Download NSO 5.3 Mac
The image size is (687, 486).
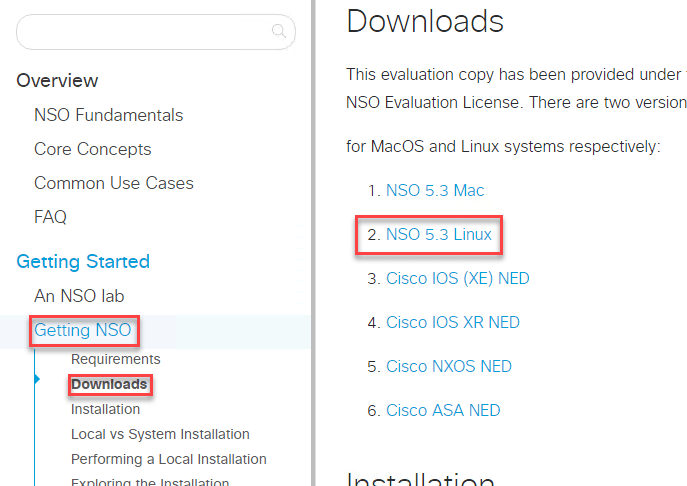(x=435, y=190)
